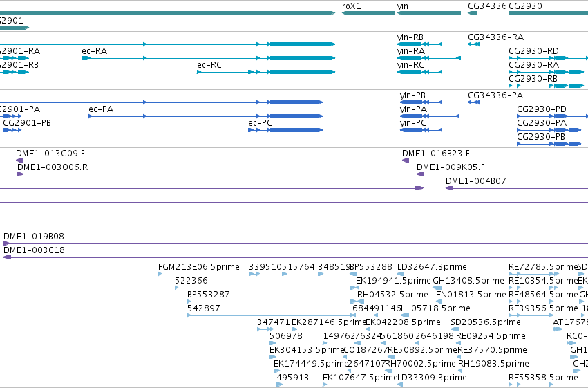Open the 506978 EST label
The image size is (588, 388).
click(x=286, y=336)
